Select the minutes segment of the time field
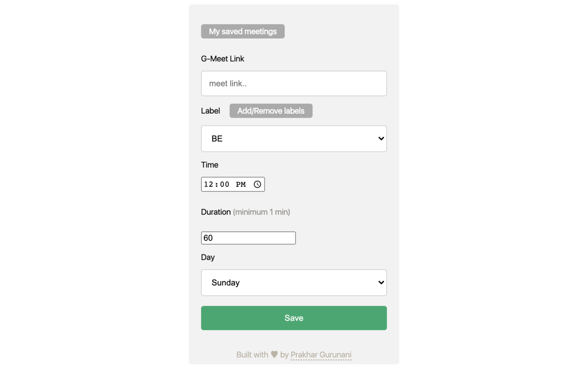The image size is (588, 368). (x=224, y=184)
